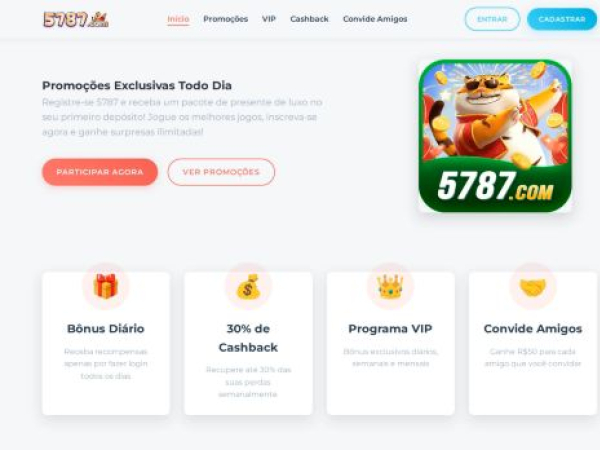Open the Promoções menu item
This screenshot has width=600, height=450.
click(225, 19)
